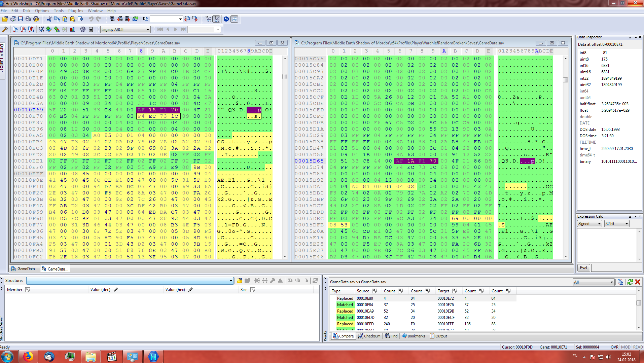Copy selection with the Copy icon
Viewport: 644px width, 363px height.
[57, 19]
